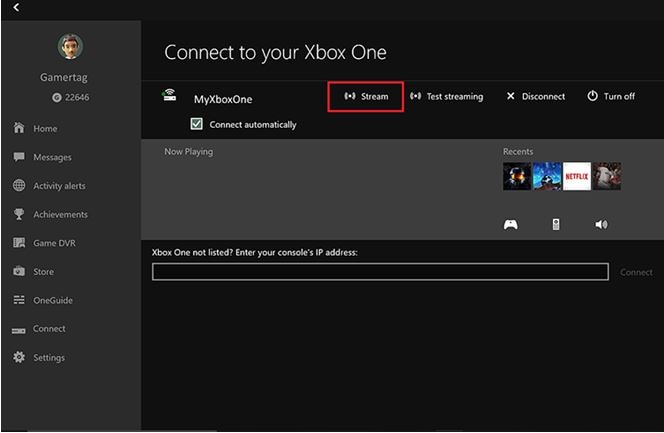
Task: Click the Turn off button
Action: point(611,97)
